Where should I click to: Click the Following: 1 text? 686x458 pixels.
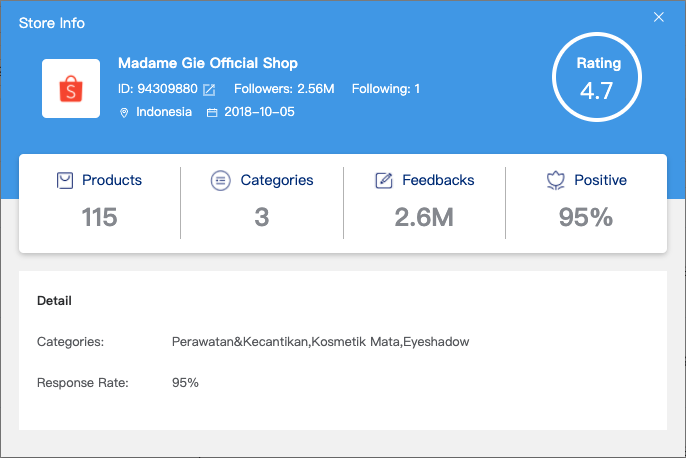click(x=386, y=89)
